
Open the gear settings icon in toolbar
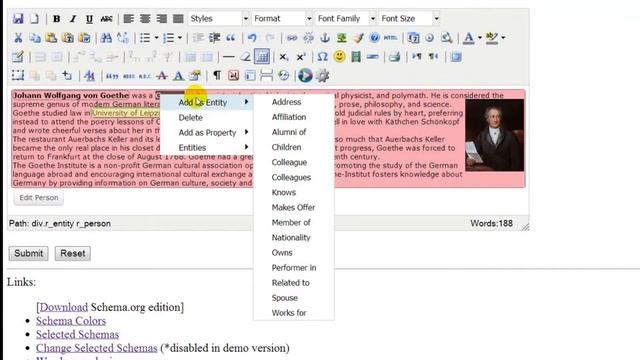[322, 76]
